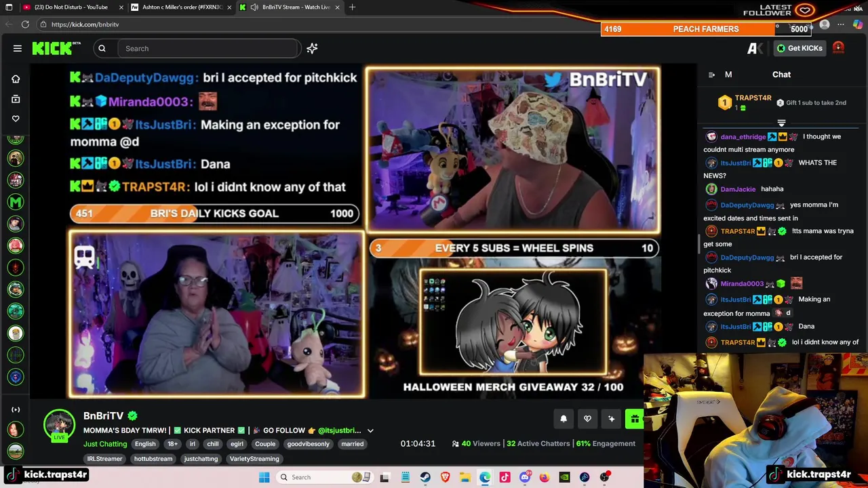Open Brave browser from the taskbar
Viewport: 868px width, 488px height.
(445, 477)
